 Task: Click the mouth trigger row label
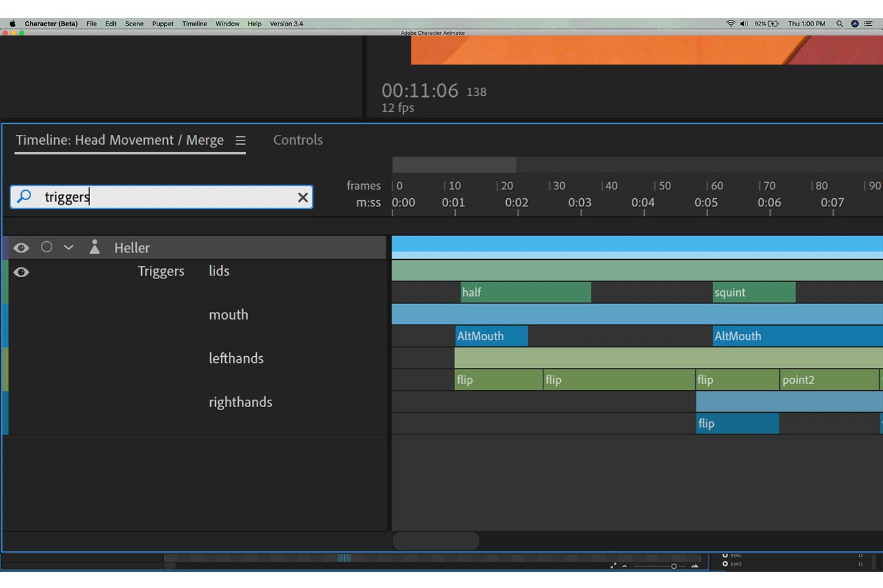click(x=228, y=315)
